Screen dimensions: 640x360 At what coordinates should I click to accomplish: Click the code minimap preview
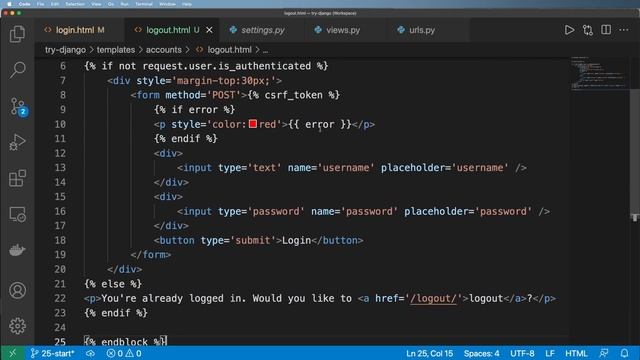(599, 73)
